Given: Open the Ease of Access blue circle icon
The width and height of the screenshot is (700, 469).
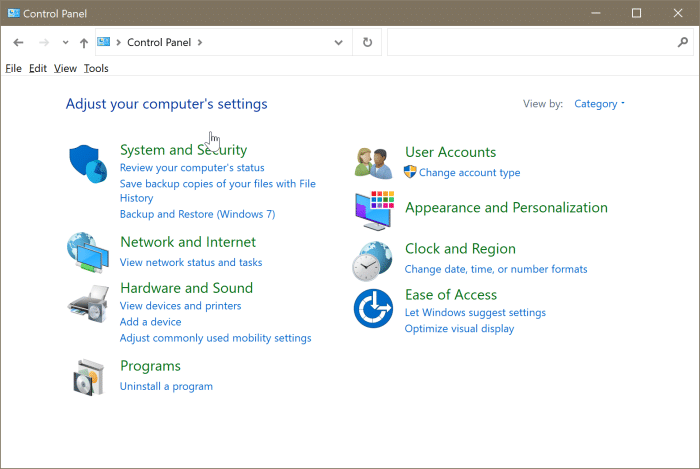Looking at the screenshot, I should click(373, 308).
